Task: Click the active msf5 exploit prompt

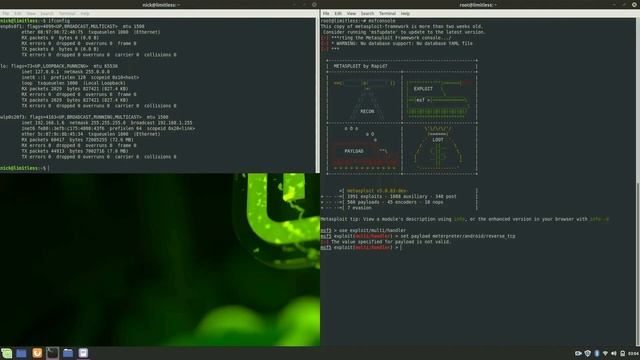Action: [360, 248]
